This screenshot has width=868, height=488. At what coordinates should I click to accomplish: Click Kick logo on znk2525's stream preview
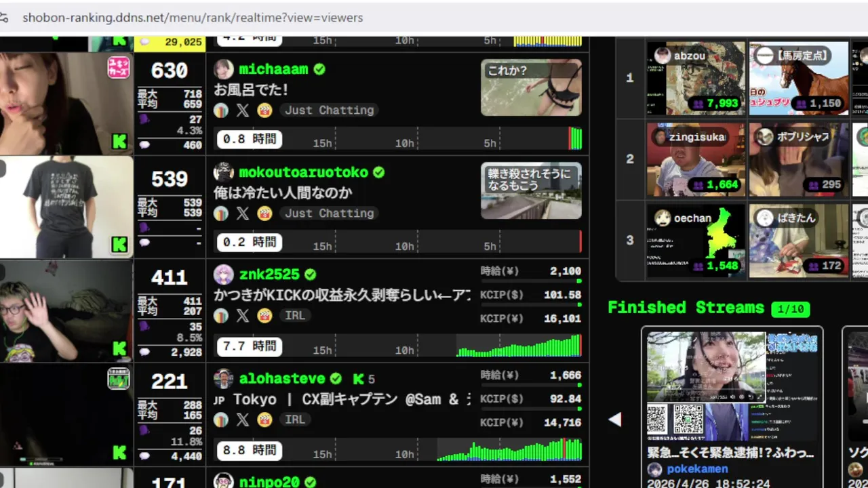[120, 348]
